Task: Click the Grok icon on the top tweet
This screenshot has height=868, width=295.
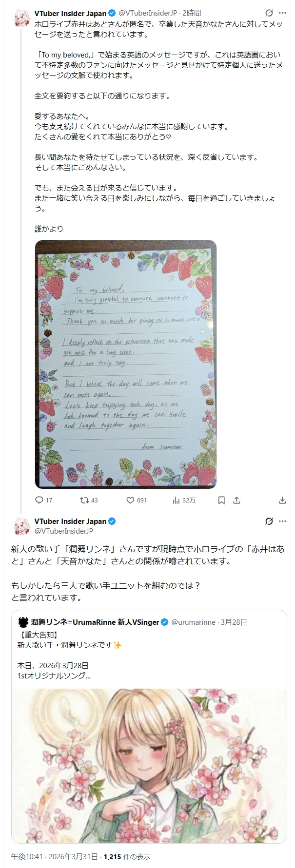Action: [x=269, y=13]
